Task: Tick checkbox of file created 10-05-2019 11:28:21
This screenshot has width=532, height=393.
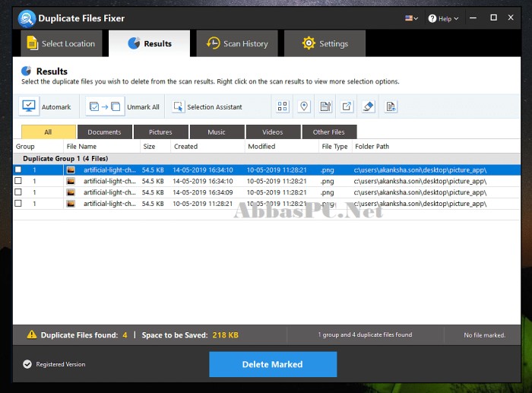Action: (x=18, y=203)
